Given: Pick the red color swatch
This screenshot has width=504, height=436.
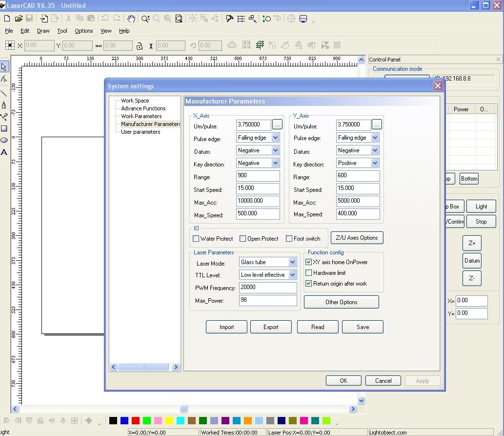Looking at the screenshot, I should pyautogui.click(x=136, y=420).
